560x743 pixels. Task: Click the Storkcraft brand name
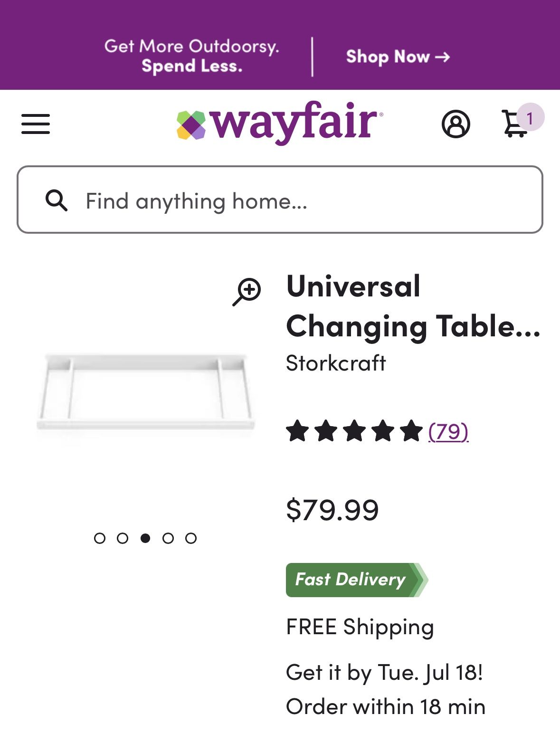[336, 363]
